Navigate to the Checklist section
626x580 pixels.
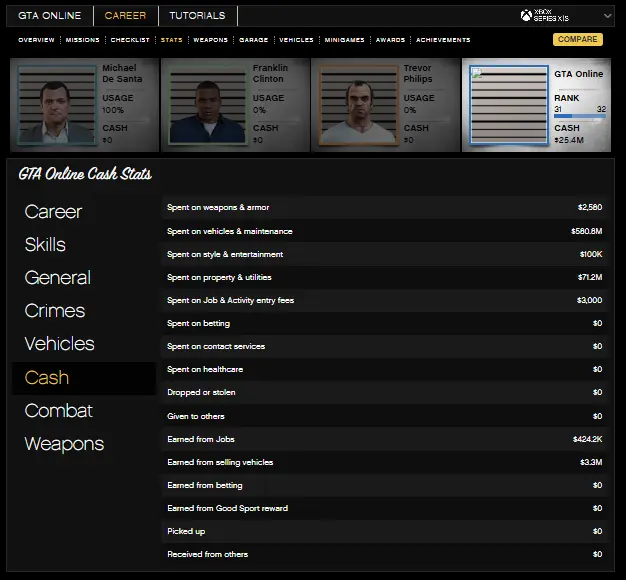130,40
